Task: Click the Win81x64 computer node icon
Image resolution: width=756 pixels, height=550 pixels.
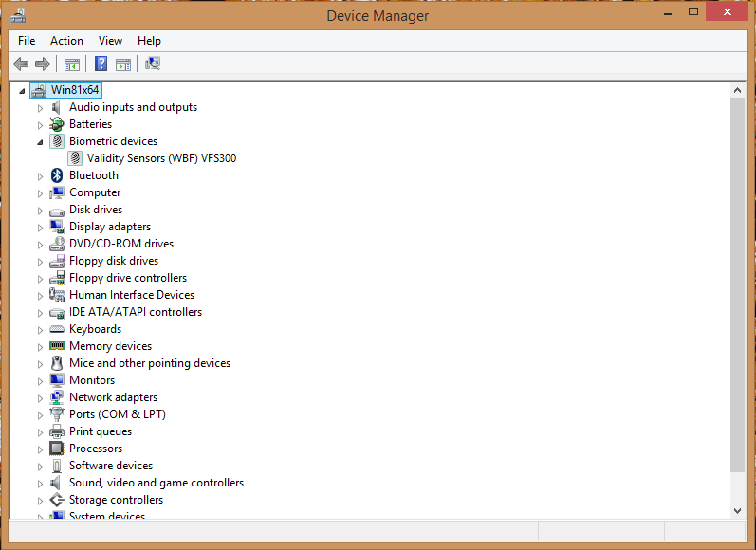Action: (39, 90)
